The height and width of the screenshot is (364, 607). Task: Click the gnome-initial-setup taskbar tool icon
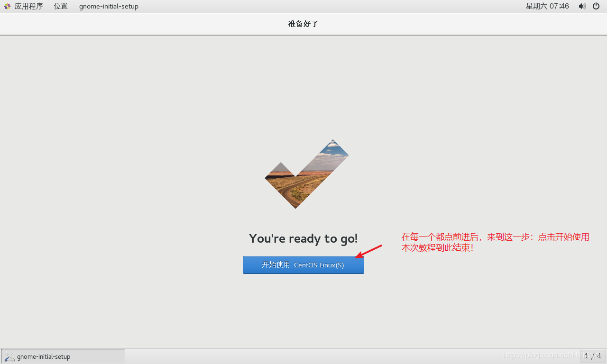pos(9,356)
